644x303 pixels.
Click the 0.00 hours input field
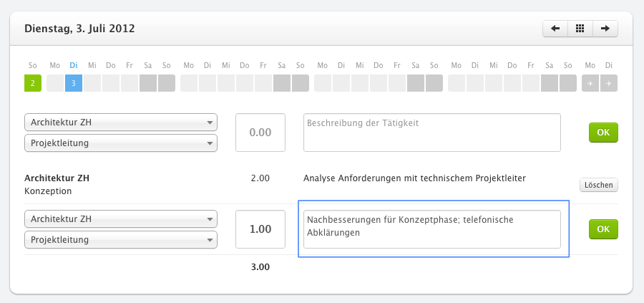(x=260, y=133)
